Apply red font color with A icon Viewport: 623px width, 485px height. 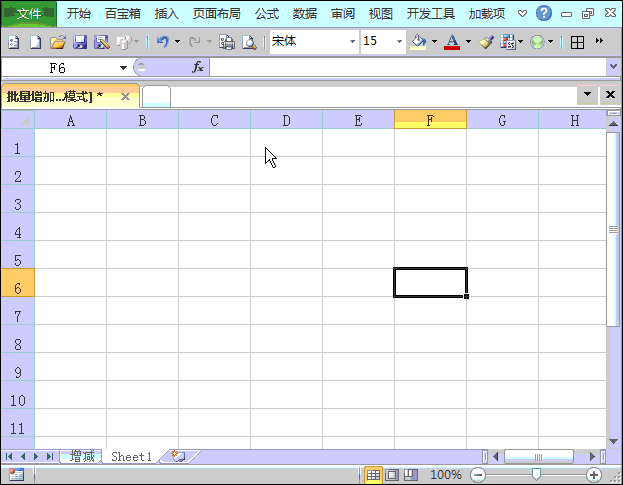coord(452,42)
